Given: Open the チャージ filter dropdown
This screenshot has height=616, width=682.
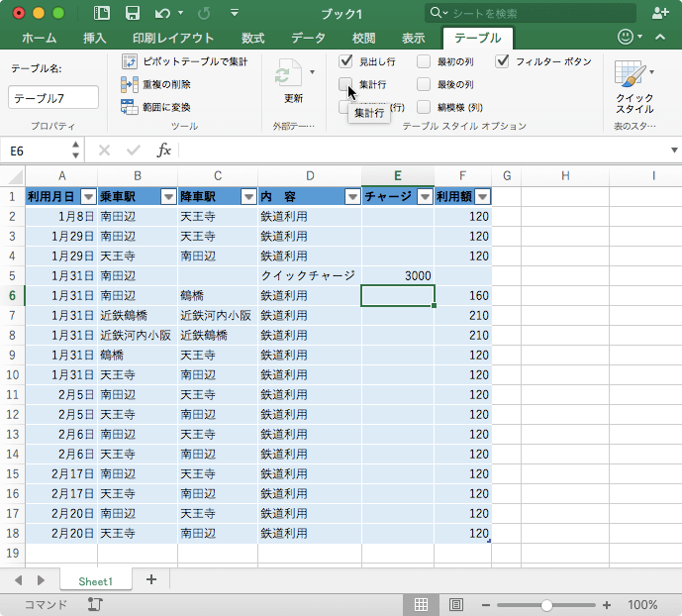Looking at the screenshot, I should (x=425, y=197).
